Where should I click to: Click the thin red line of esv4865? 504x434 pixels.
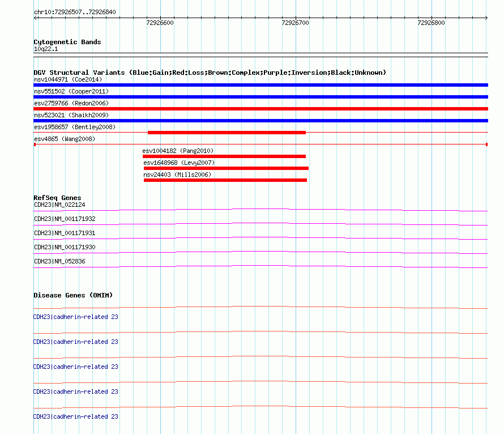coord(260,144)
